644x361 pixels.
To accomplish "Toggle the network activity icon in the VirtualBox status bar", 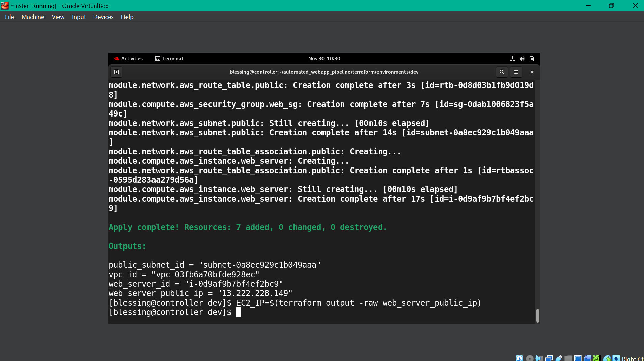I will click(549, 358).
